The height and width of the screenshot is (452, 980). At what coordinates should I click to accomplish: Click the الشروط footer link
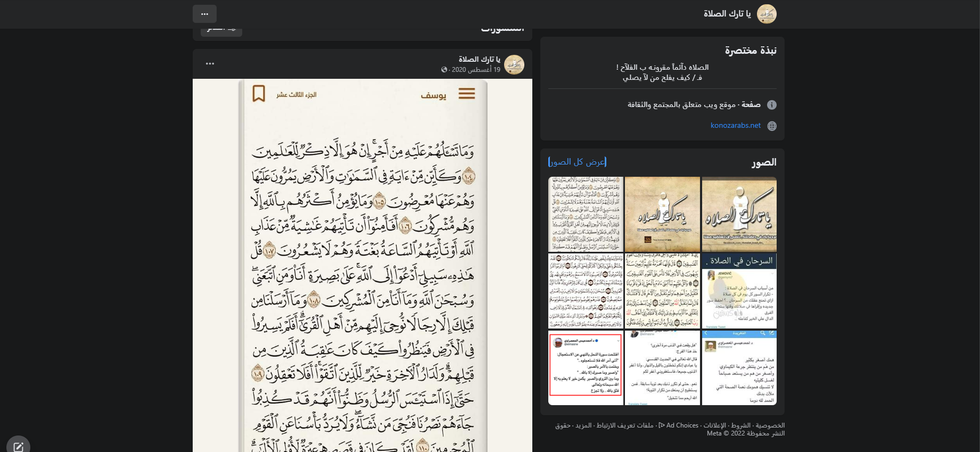point(740,425)
